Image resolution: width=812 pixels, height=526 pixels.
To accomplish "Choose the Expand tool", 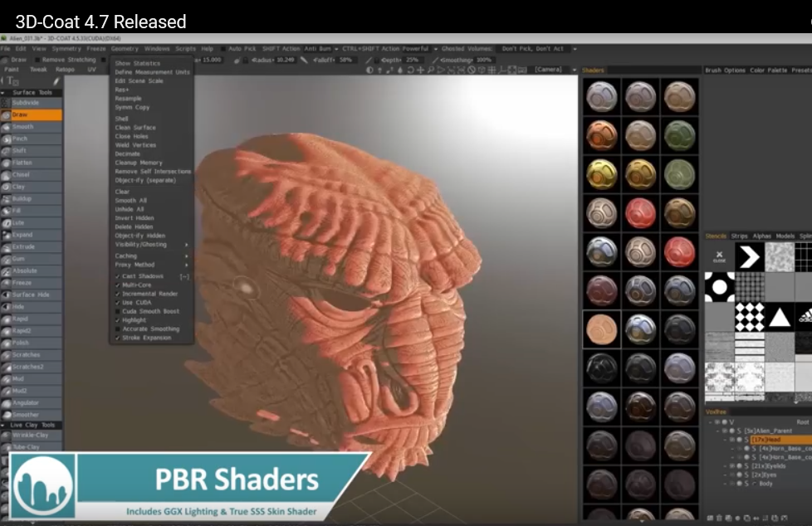I will pos(32,235).
